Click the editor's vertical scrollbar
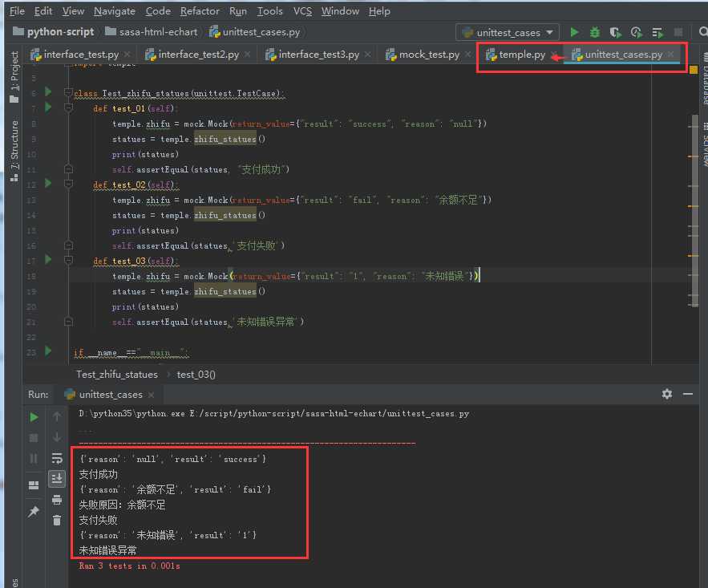Viewport: 708px width, 588px height. [x=694, y=201]
